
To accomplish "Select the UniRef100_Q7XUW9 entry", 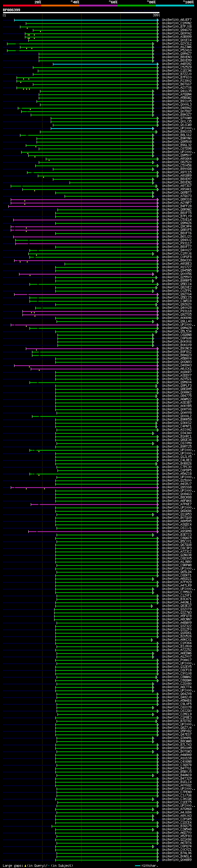I will (x=176, y=118).
